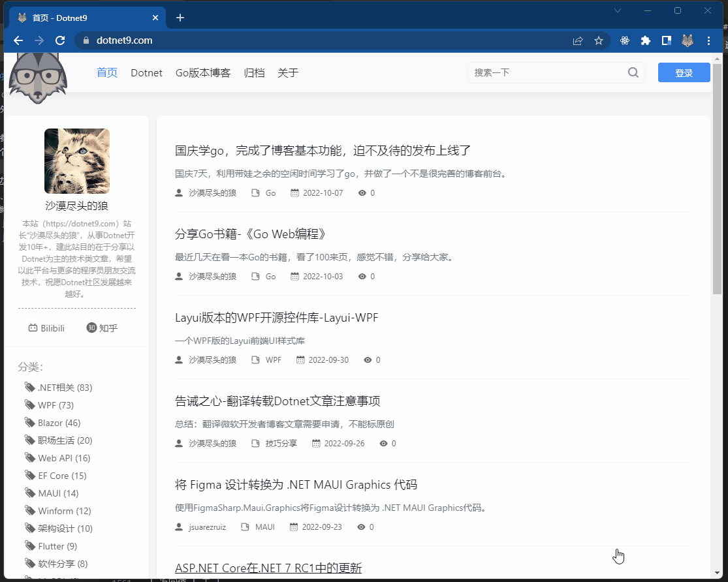Select the Dotnet nav item

[146, 73]
